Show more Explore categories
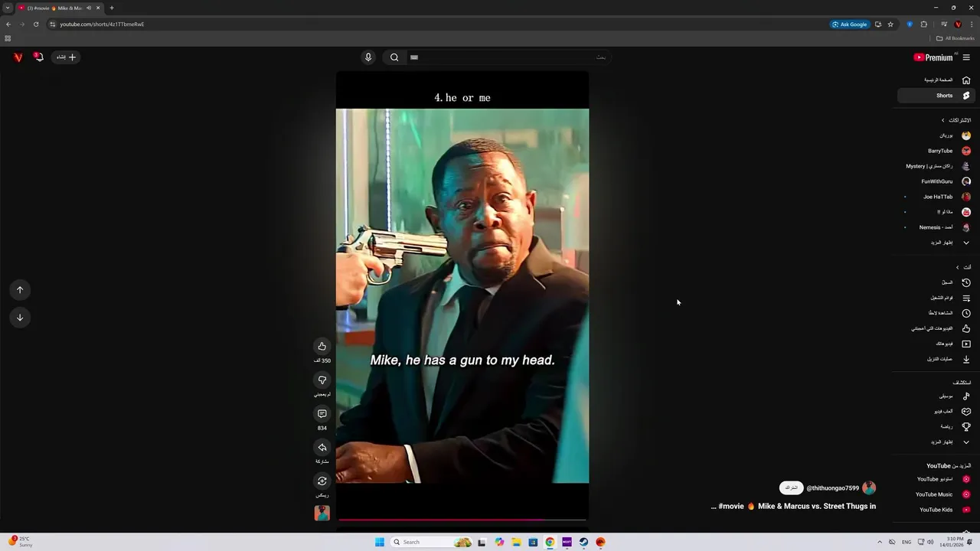Screen dimensions: 980x551 tap(936, 442)
